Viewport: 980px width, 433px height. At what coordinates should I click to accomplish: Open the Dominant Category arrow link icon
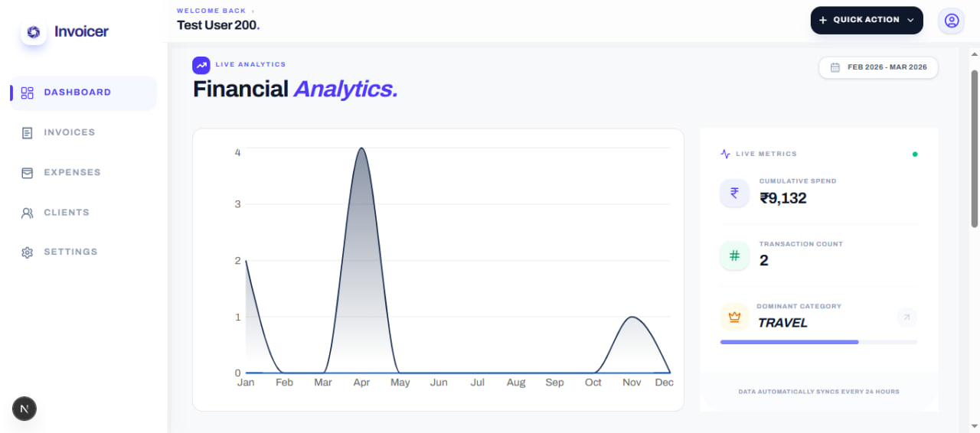(906, 317)
